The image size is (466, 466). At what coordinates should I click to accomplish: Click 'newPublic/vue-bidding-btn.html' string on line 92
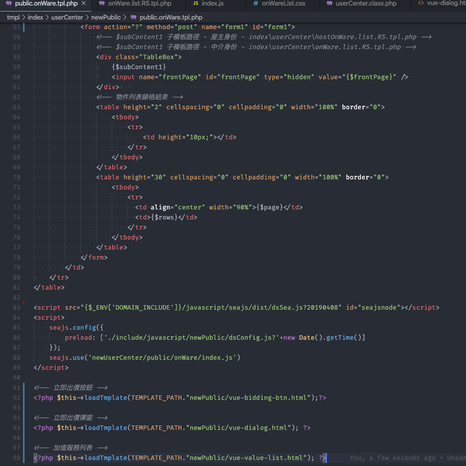(x=248, y=397)
